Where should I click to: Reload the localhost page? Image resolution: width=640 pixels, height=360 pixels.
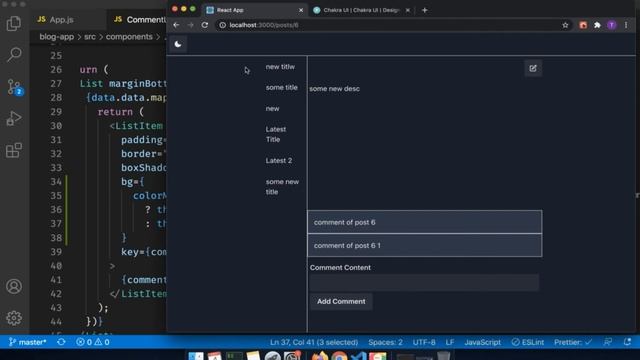pyautogui.click(x=204, y=25)
